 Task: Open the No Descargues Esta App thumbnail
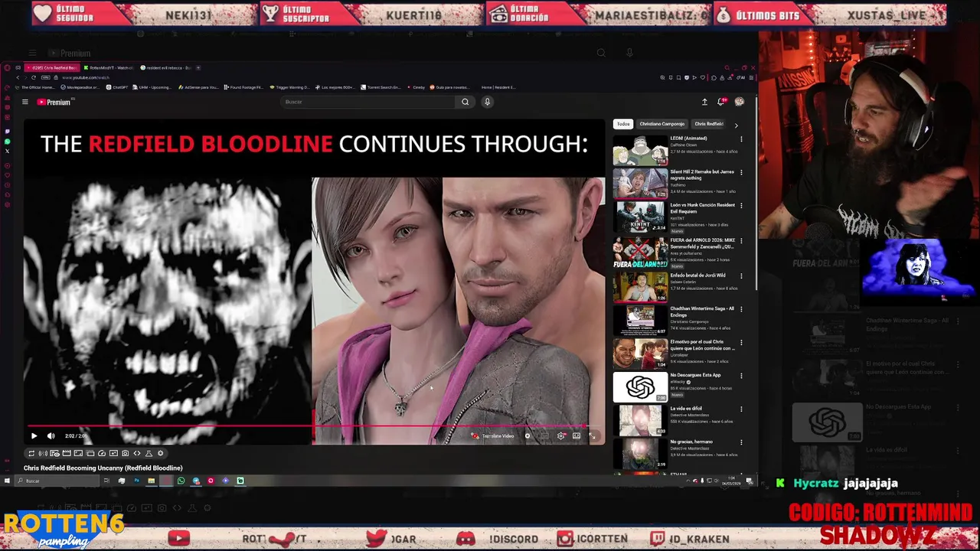point(640,387)
